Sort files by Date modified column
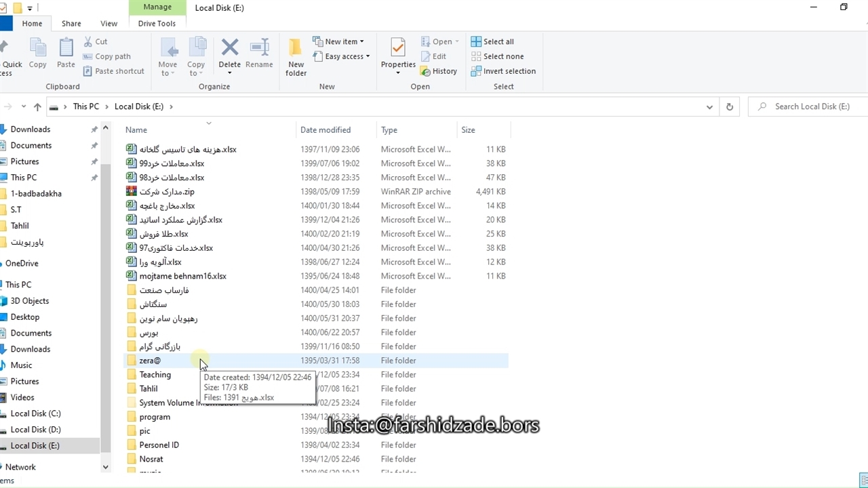Viewport: 868px width, 488px height. 325,129
